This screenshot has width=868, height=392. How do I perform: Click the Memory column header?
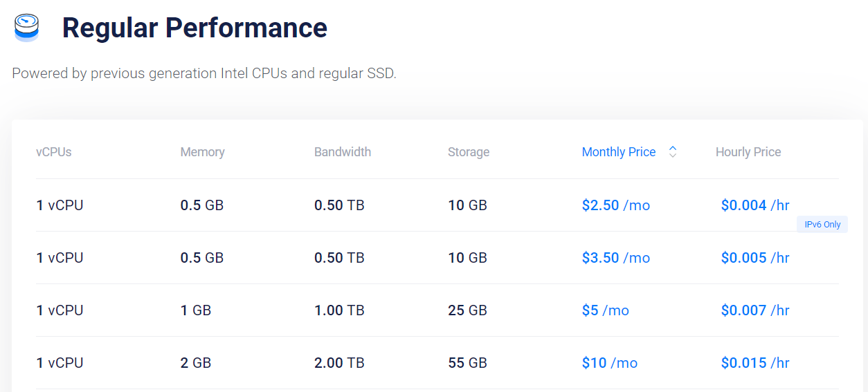point(202,152)
